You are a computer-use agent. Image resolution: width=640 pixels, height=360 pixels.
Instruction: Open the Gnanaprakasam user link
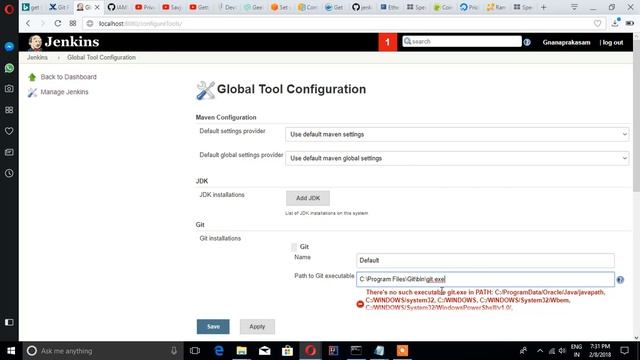[x=566, y=42]
